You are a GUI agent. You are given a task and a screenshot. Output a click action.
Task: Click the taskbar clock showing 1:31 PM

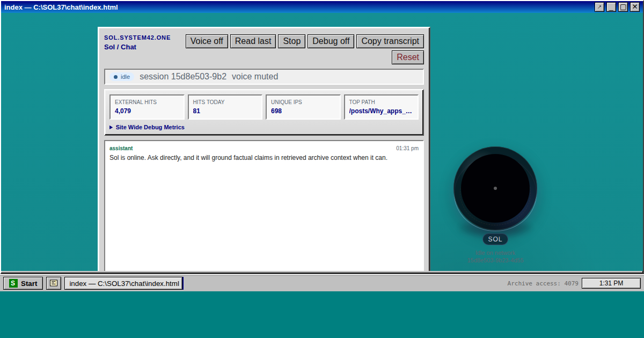pos(611,283)
